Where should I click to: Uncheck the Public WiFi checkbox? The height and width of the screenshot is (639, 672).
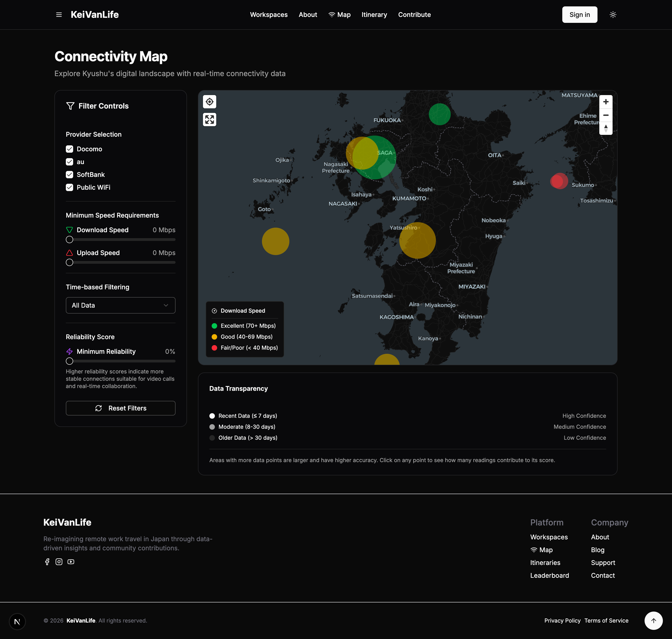[x=69, y=187]
